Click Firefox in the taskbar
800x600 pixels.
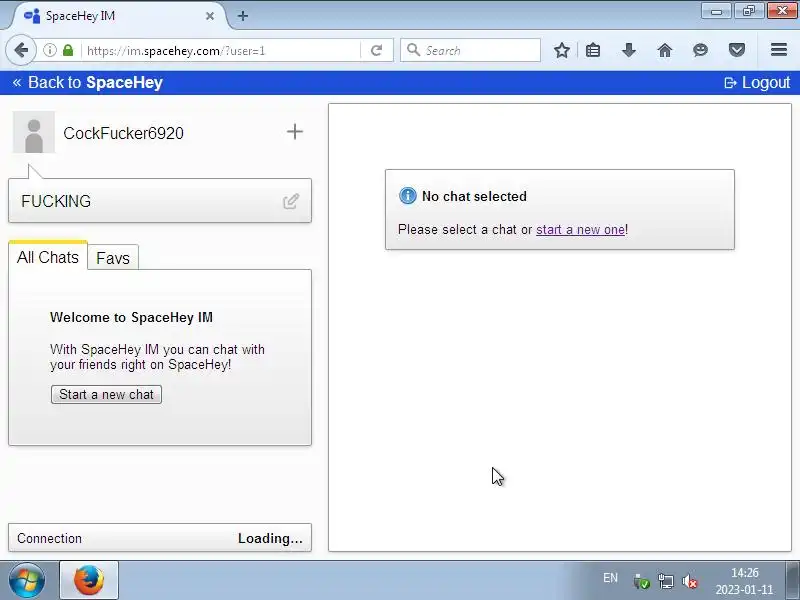pyautogui.click(x=89, y=580)
